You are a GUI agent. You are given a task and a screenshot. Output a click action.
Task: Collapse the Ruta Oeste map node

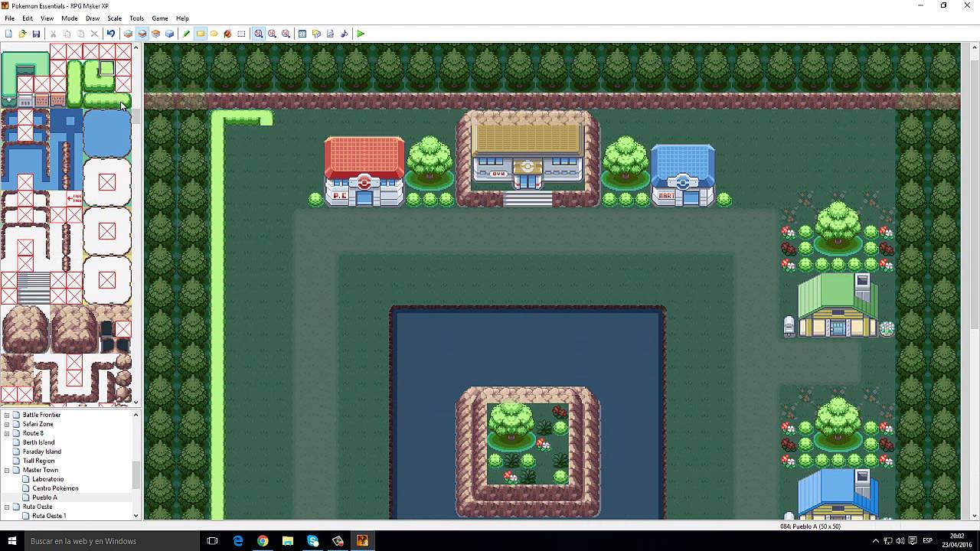[7, 507]
